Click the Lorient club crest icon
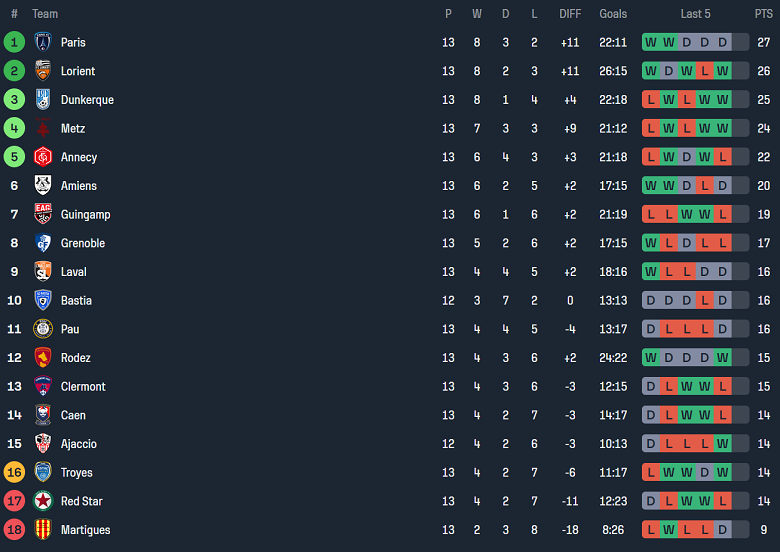Screen dimensions: 780x552 point(43,71)
